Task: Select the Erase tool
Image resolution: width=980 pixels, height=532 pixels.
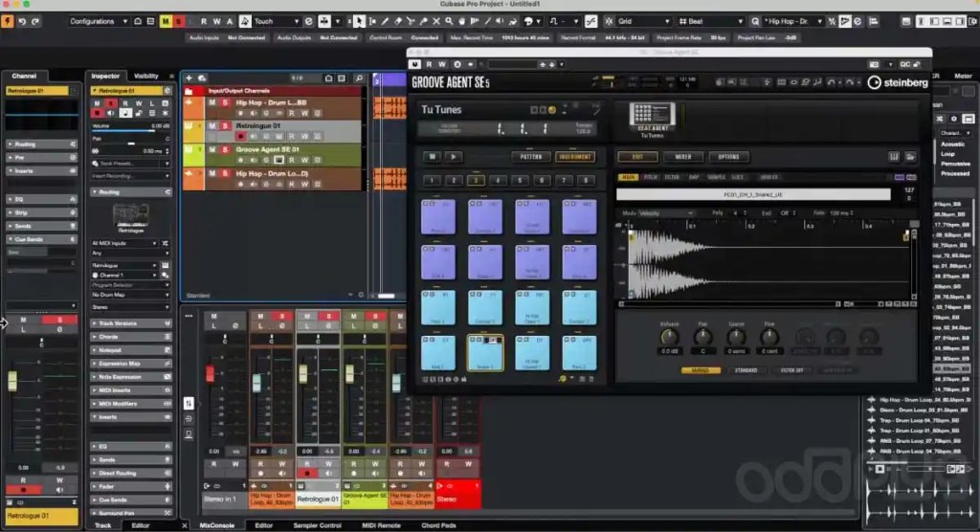Action: coord(398,21)
